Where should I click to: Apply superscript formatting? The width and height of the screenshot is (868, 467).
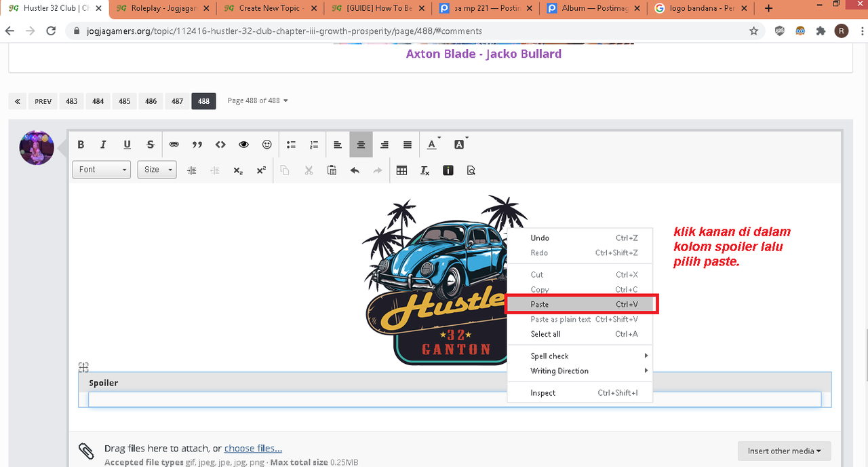point(261,170)
